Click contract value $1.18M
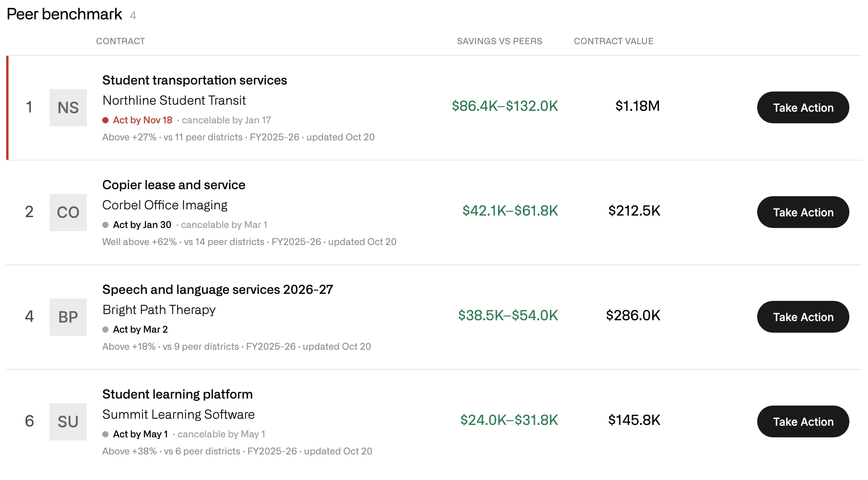Screen dimensions: 868x480 [637, 106]
